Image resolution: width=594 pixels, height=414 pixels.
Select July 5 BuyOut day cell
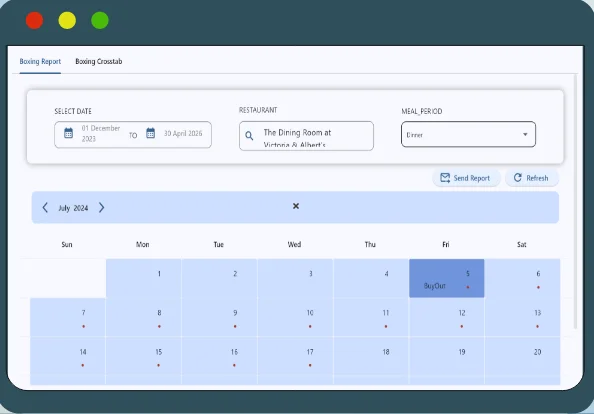click(446, 278)
